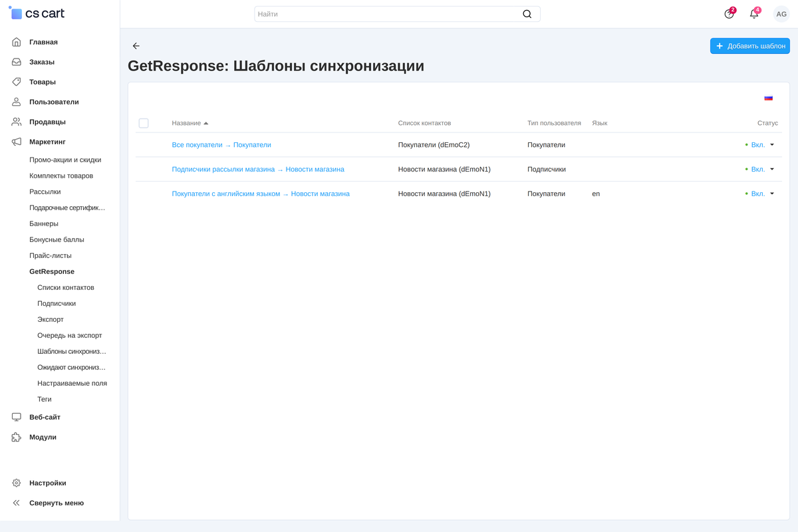This screenshot has height=532, width=798.
Task: Click the gear icon beside Настройки
Action: click(x=17, y=483)
